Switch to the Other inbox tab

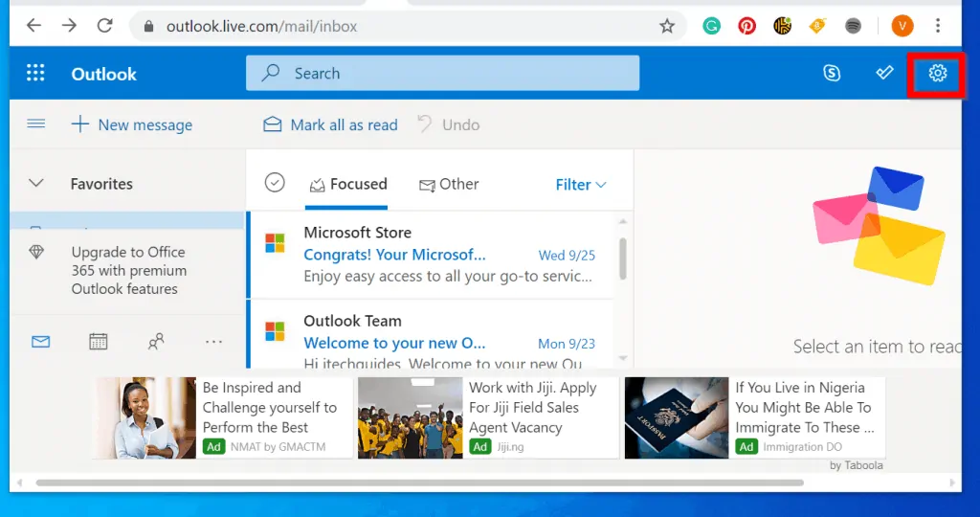point(449,184)
